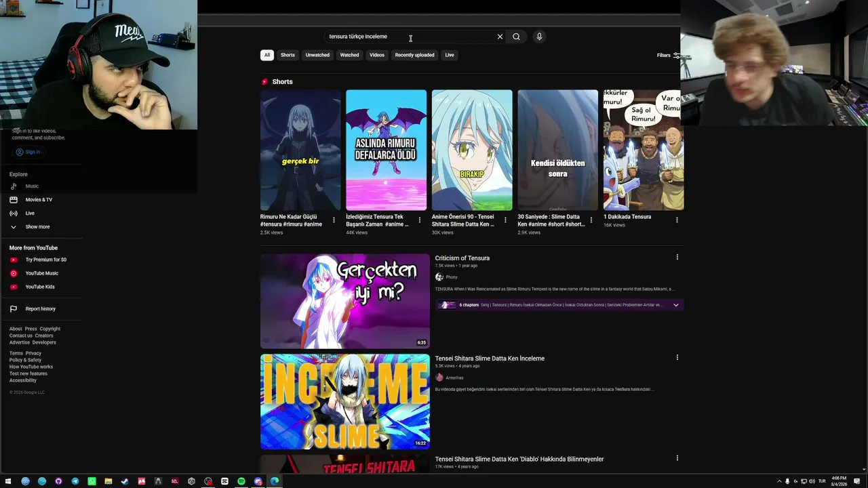Open the search Filters panel
This screenshot has width=868, height=488.
click(668, 56)
